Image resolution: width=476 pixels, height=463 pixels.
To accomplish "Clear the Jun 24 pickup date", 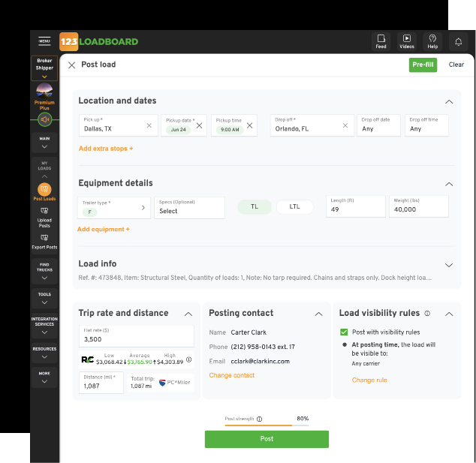I will point(199,125).
